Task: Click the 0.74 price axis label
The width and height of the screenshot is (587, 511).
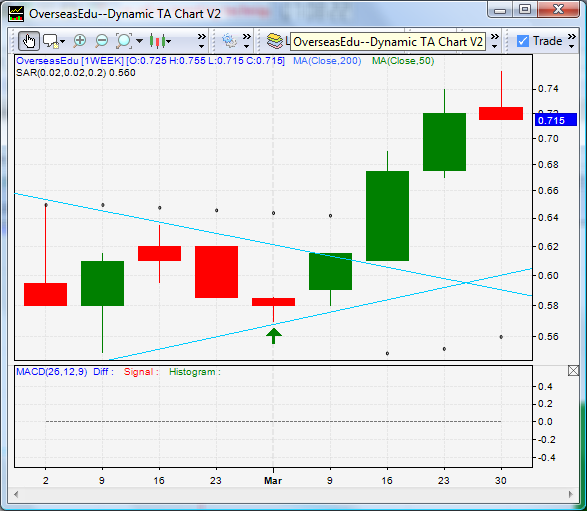Action: click(548, 89)
